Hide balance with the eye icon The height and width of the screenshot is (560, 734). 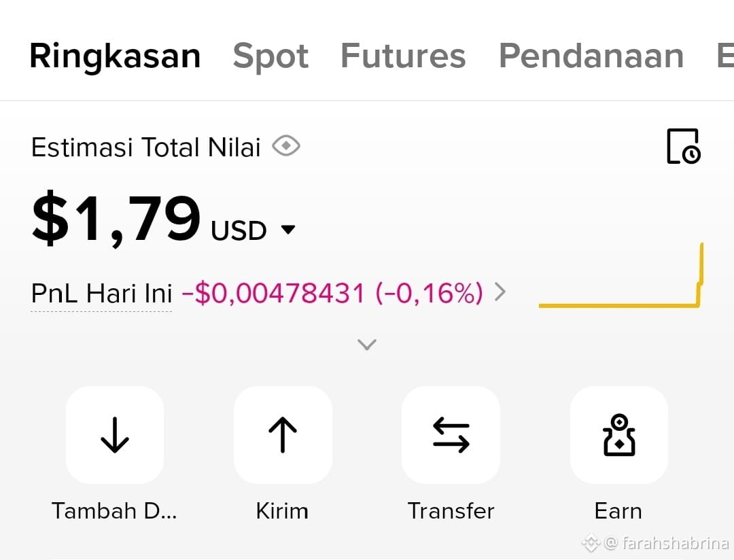pyautogui.click(x=286, y=145)
